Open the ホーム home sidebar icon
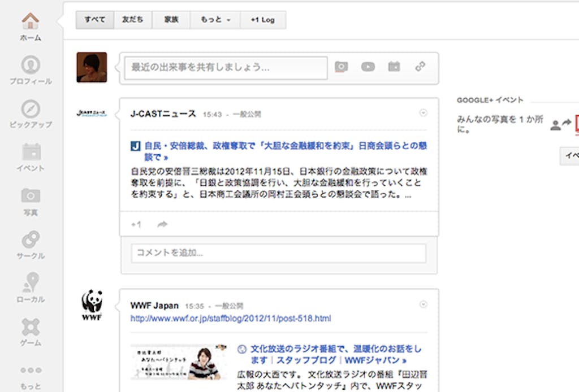Screen dimensions: 579x392 31,23
